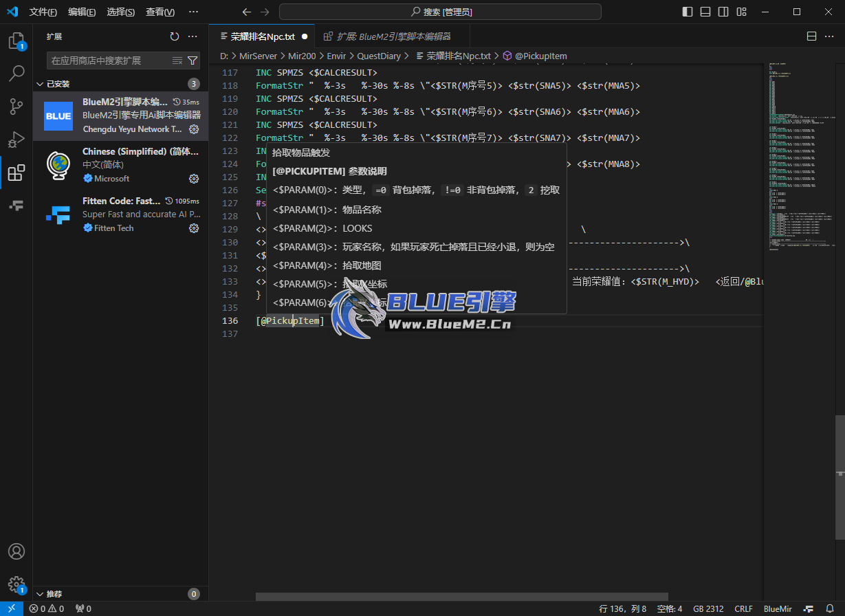Open the Run and Debug view
The height and width of the screenshot is (616, 845).
tap(16, 139)
